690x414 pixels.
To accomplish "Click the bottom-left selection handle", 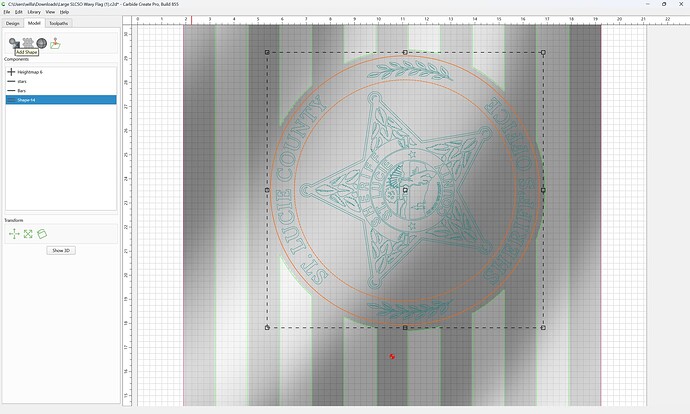I will pyautogui.click(x=267, y=328).
